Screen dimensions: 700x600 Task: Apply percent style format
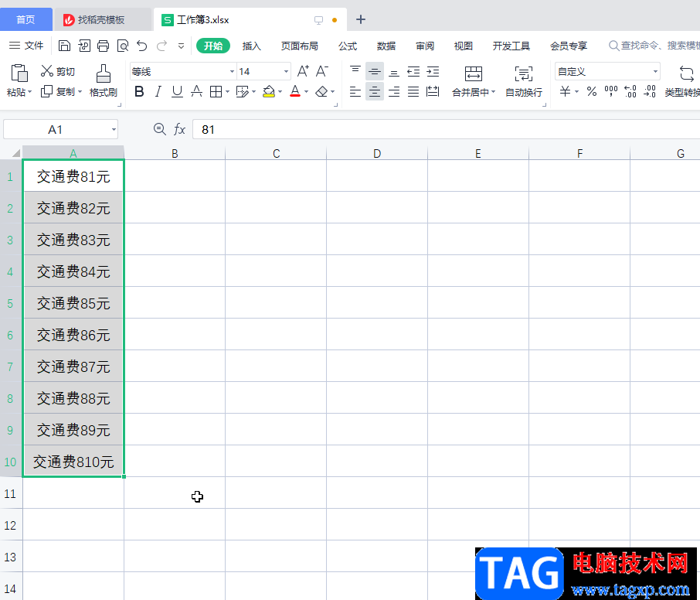click(x=592, y=91)
